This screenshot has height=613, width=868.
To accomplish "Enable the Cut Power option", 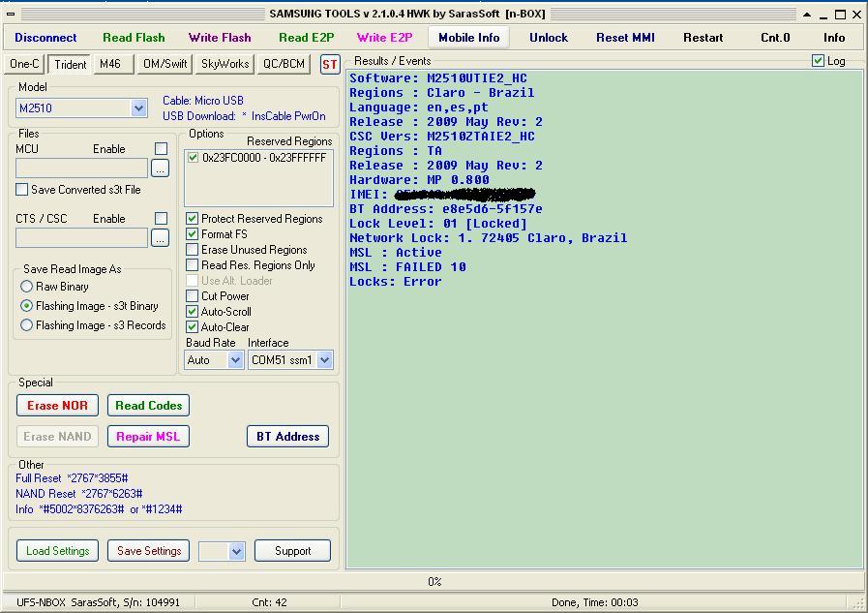I will point(218,296).
